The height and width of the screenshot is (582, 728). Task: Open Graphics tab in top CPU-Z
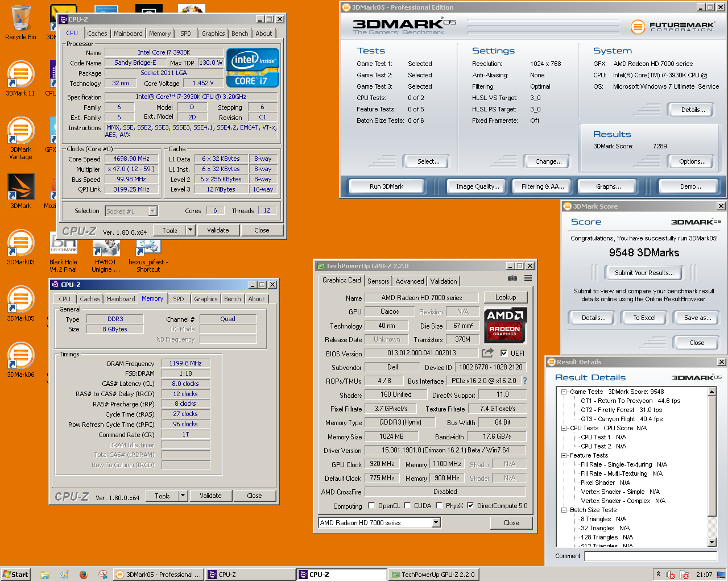pos(213,34)
